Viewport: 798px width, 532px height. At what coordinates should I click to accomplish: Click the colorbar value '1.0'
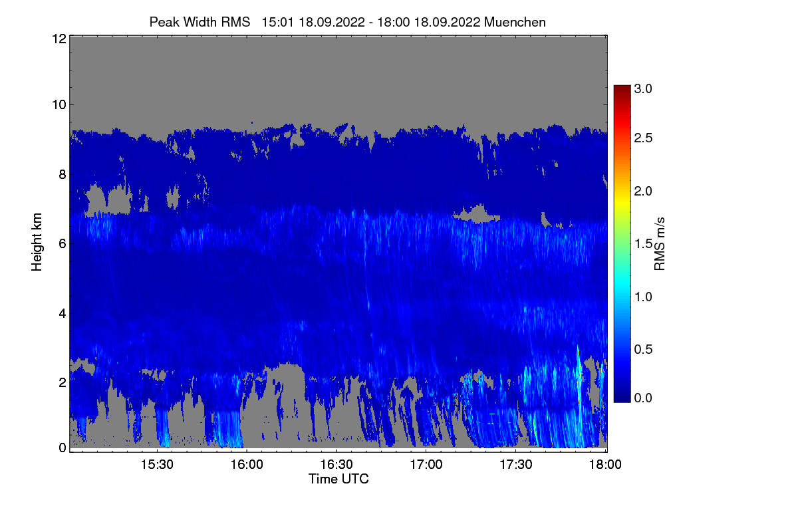tap(642, 296)
